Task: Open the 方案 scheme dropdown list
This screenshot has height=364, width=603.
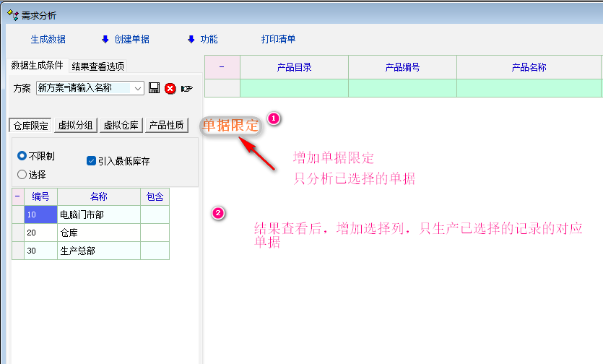Action: [138, 88]
